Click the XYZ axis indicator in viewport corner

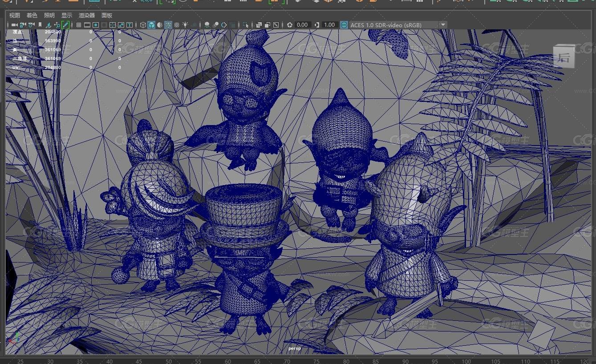pyautogui.click(x=13, y=338)
